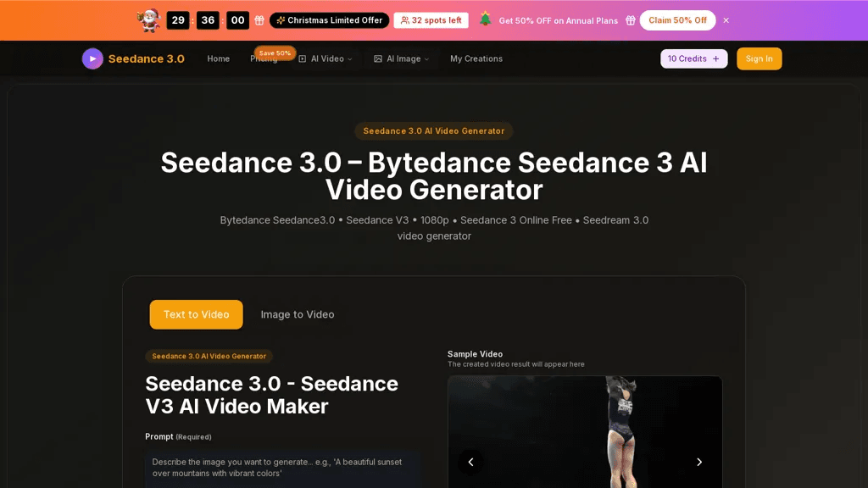The image size is (868, 488).
Task: Close the Christmas promo banner
Action: coord(726,20)
